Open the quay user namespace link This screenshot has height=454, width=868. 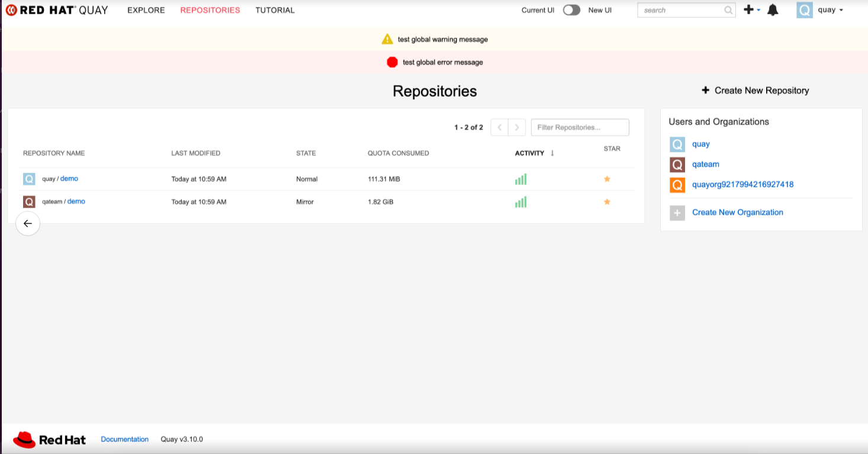(701, 144)
